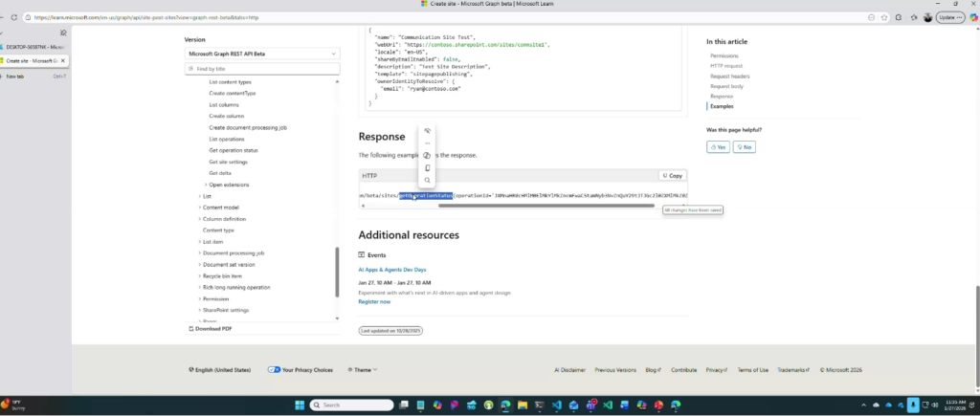980x416 pixels.
Task: Open the Theme selector dropdown
Action: tap(362, 369)
